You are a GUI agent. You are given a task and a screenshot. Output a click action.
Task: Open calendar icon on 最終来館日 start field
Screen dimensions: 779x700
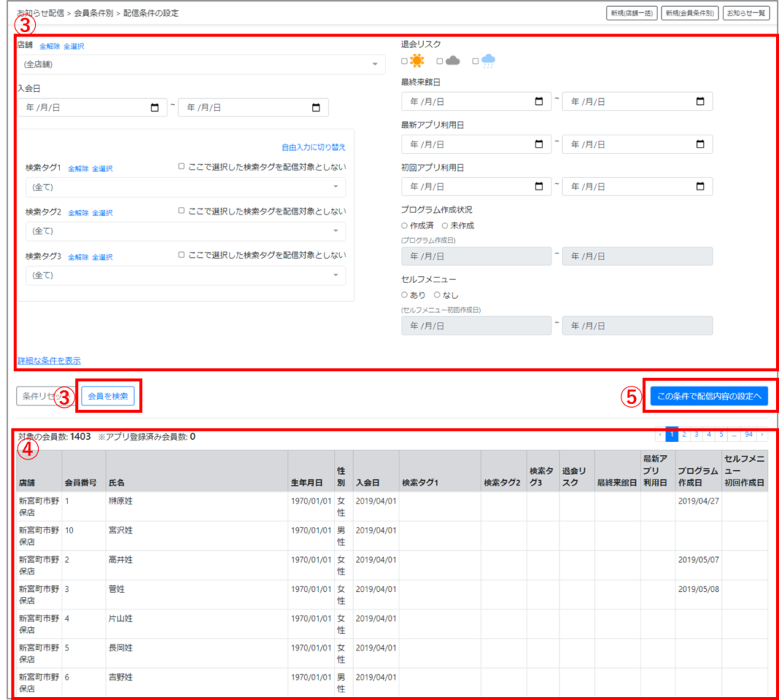539,101
